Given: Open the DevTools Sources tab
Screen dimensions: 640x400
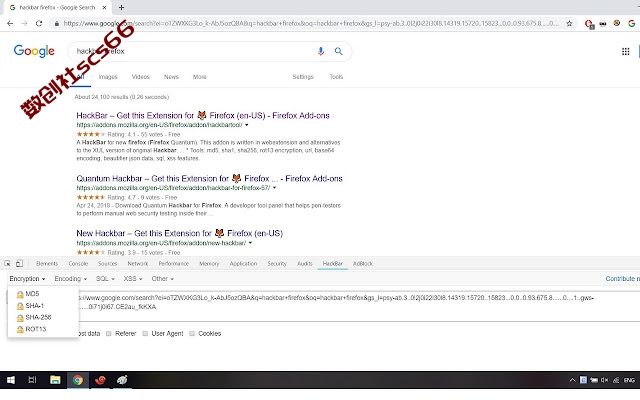Looking at the screenshot, I should click(x=107, y=264).
